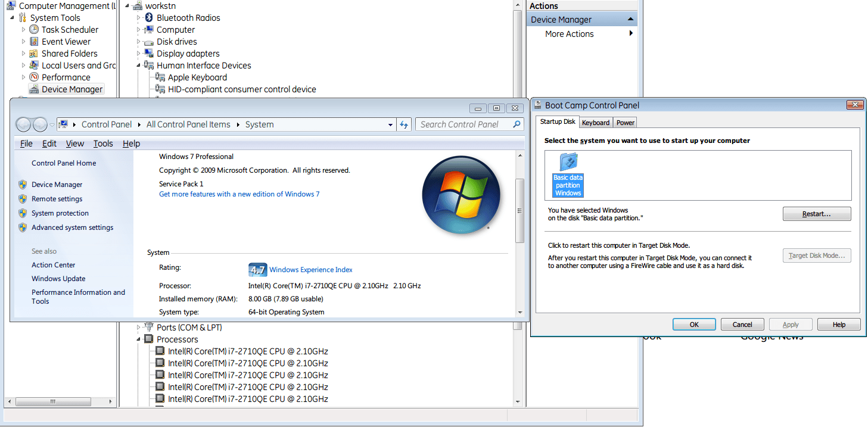This screenshot has height=427, width=868.
Task: Click the Display adapters icon
Action: (x=149, y=54)
